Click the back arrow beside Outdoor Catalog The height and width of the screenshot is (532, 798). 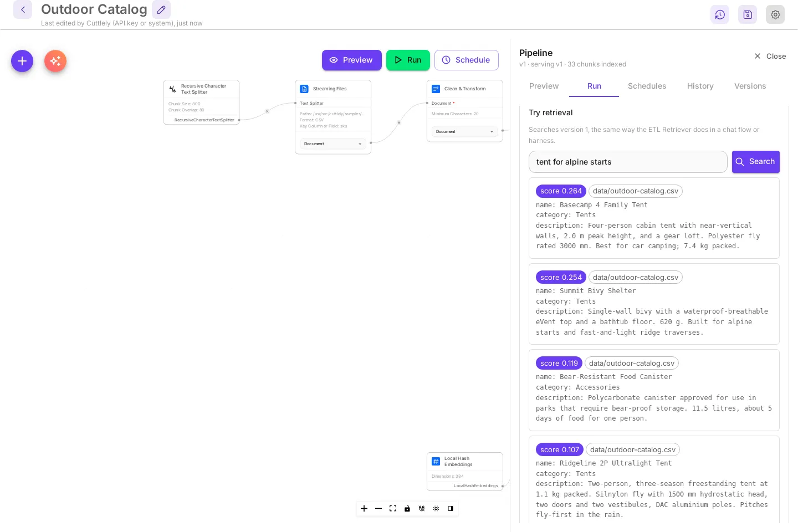[x=23, y=9]
